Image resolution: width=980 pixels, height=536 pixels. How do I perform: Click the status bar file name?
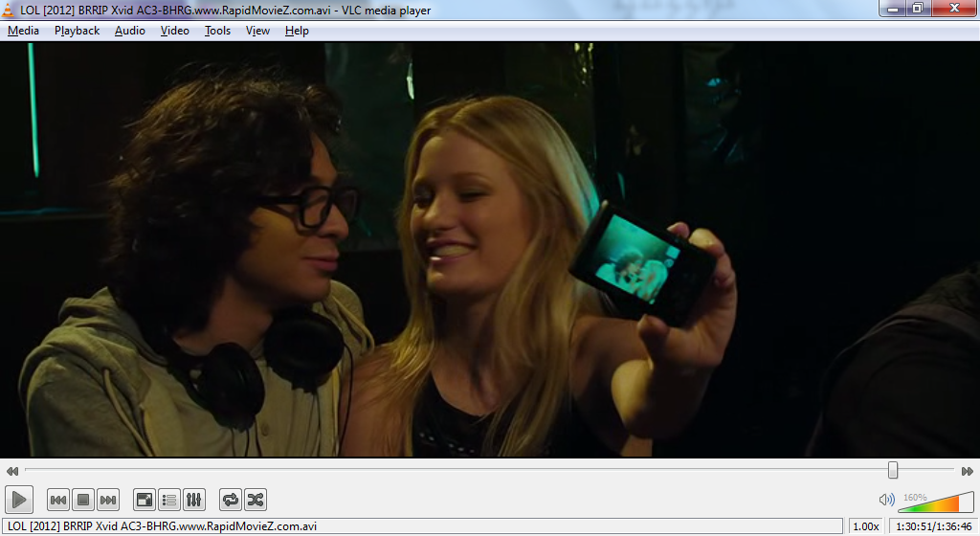163,526
